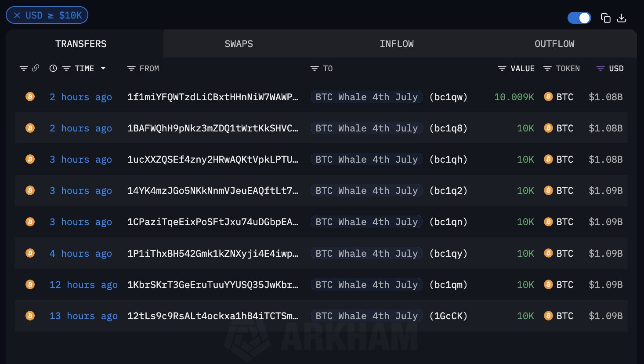644x364 pixels.
Task: Remove the USD ≥ $10K filter chip
Action: click(x=17, y=15)
